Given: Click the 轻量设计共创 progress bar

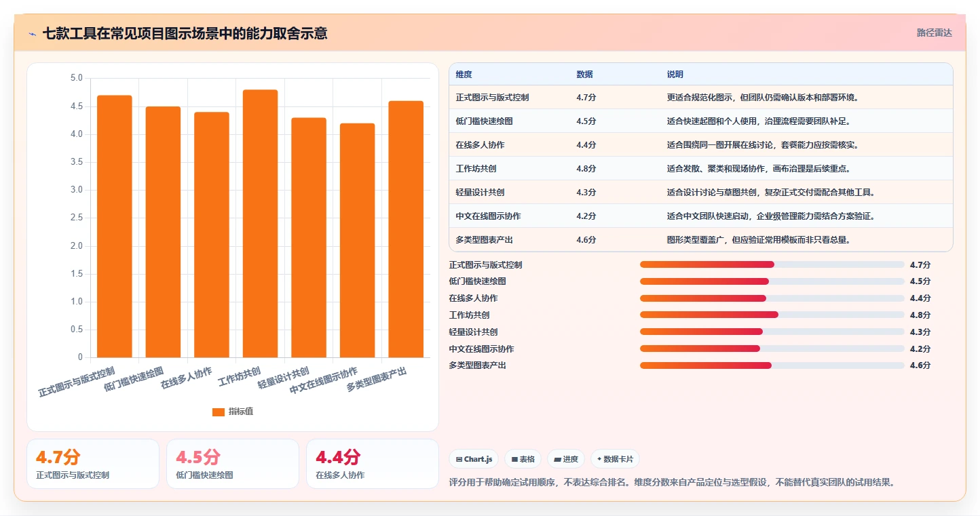Looking at the screenshot, I should click(772, 332).
